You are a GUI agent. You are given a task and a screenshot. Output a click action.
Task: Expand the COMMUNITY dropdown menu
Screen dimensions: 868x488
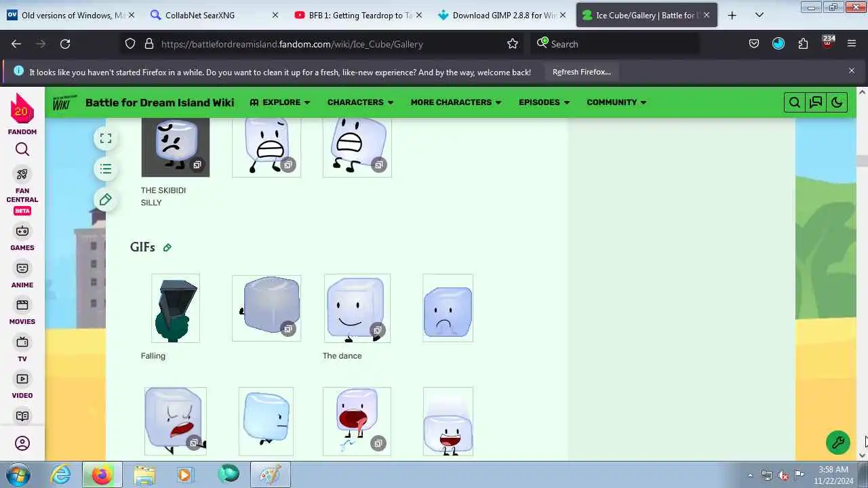click(616, 102)
